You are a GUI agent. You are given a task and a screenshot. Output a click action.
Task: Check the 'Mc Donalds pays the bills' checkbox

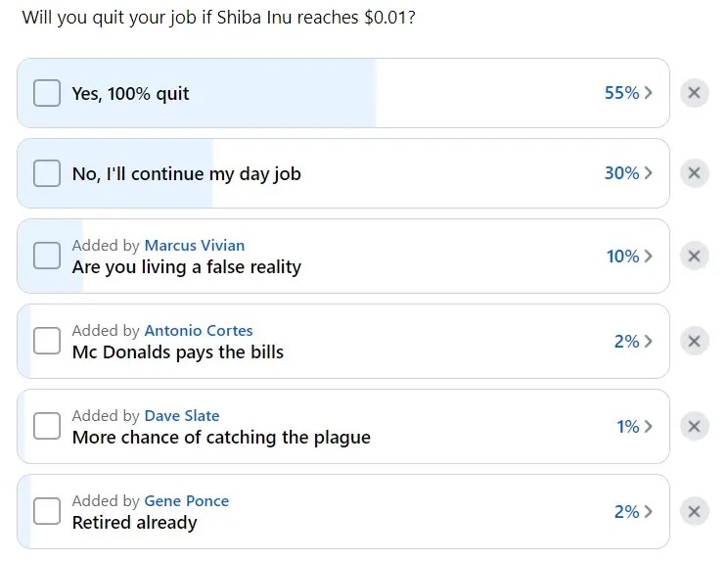47,341
